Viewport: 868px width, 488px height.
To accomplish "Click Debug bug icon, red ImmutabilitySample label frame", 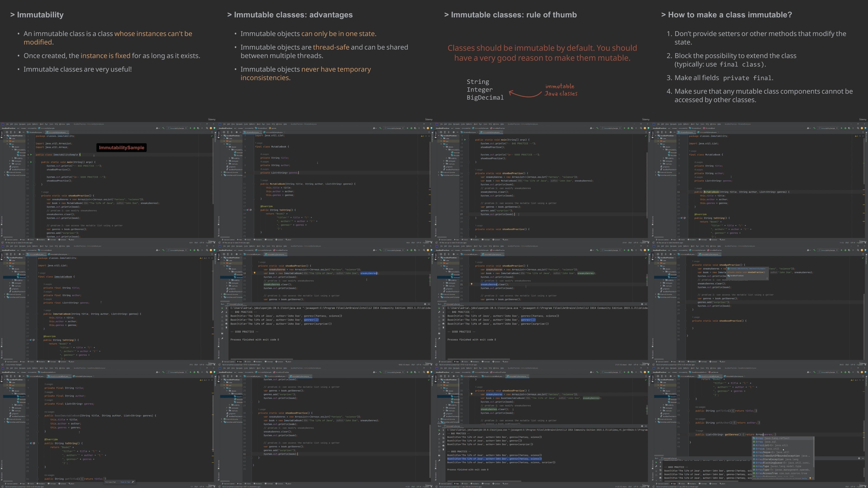I will pyautogui.click(x=194, y=128).
